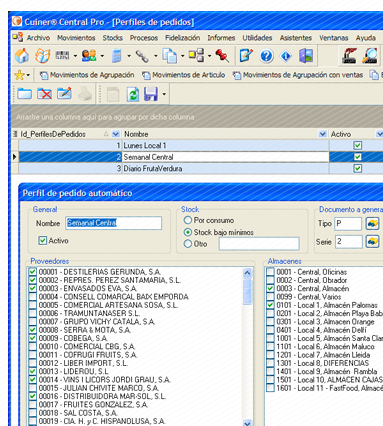
Task: Click Movimientos de Agrupación shortcut
Action: pyautogui.click(x=87, y=75)
